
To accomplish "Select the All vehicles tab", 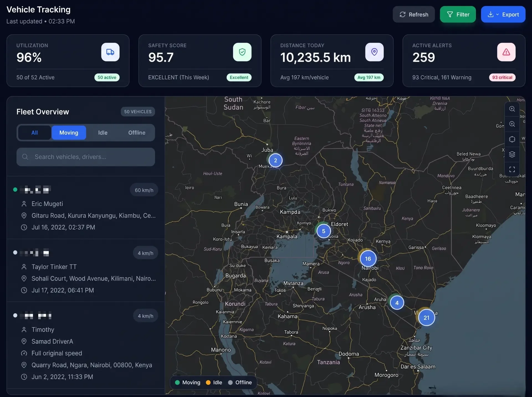I will point(35,133).
